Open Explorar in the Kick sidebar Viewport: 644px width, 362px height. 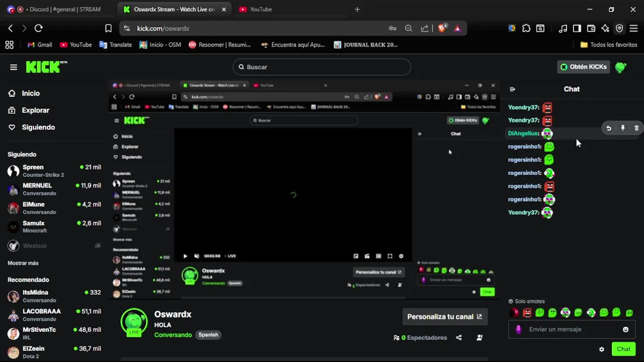pos(29,110)
